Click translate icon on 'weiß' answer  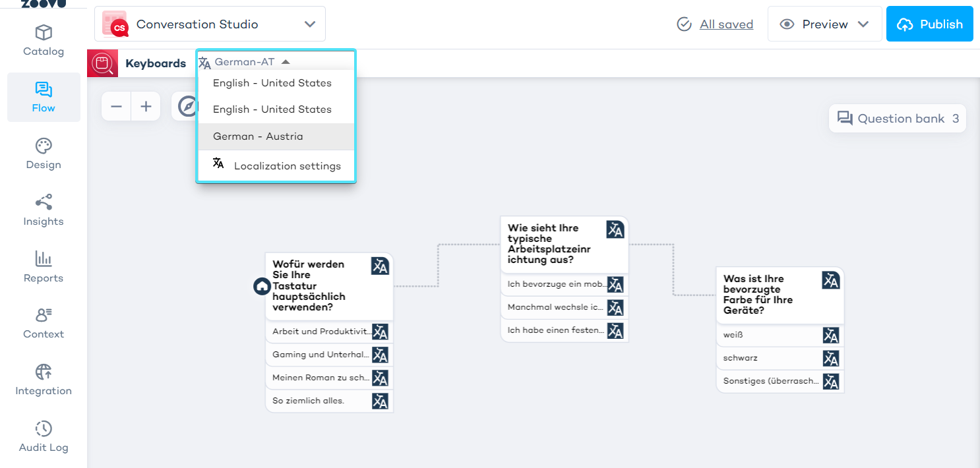831,336
